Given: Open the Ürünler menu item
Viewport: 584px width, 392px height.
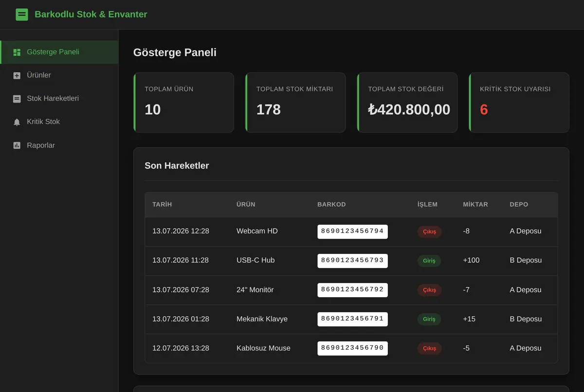Looking at the screenshot, I should 59,75.
